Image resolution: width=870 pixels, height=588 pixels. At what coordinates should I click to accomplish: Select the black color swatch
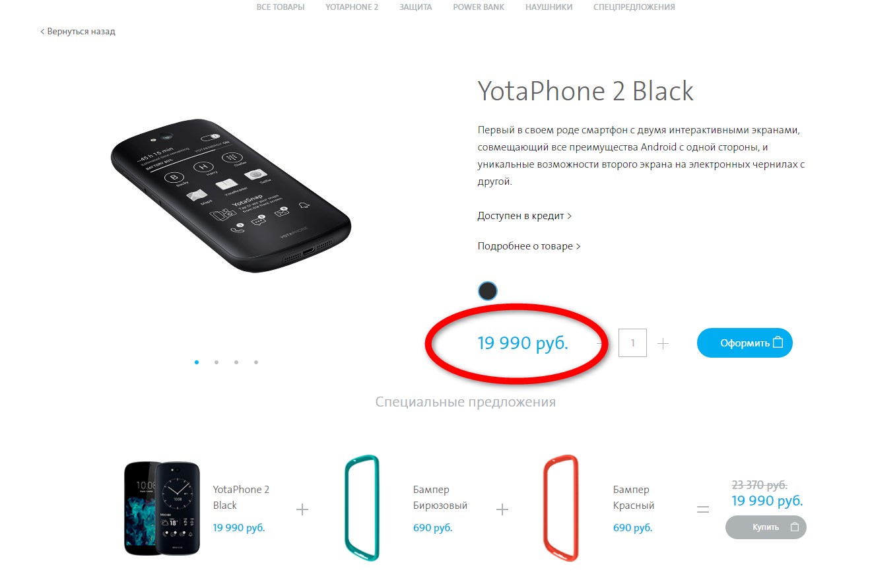tap(487, 291)
